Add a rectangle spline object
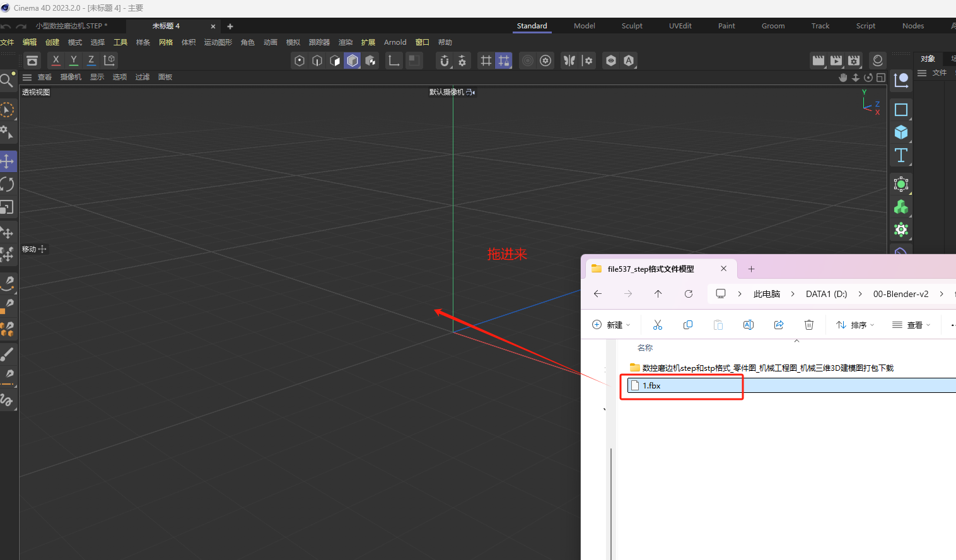 click(901, 110)
